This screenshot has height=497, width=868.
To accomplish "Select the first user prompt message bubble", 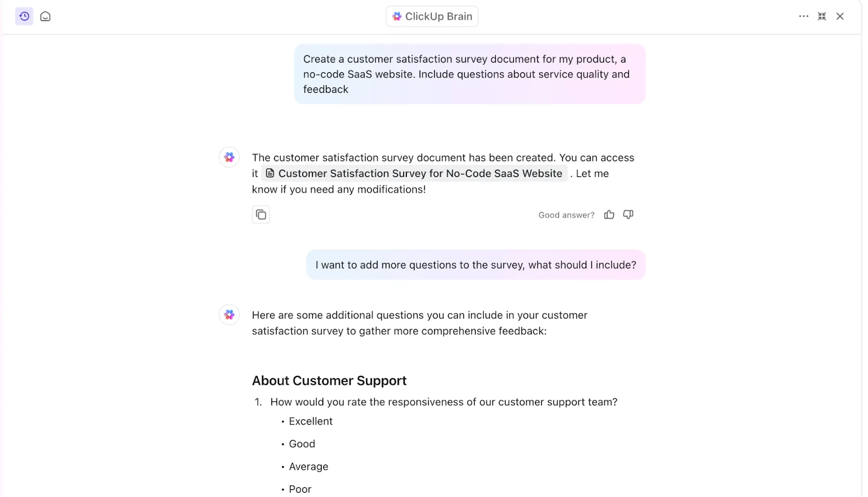I will pos(470,74).
